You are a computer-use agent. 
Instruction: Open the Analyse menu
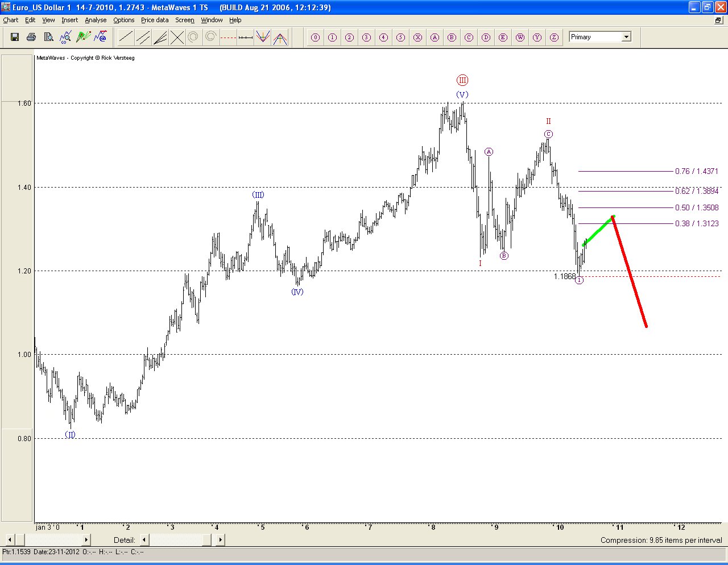[x=96, y=20]
